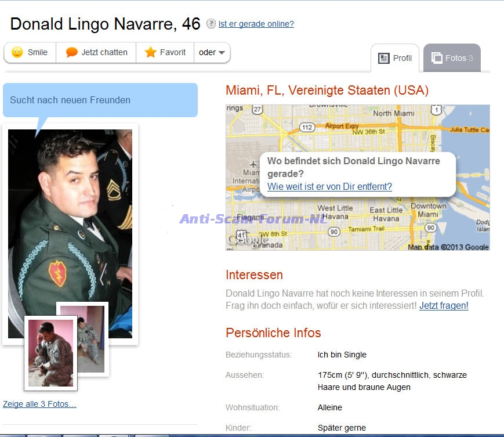
Task: Click the Fotos tab's stacked photos icon
Action: point(437,58)
